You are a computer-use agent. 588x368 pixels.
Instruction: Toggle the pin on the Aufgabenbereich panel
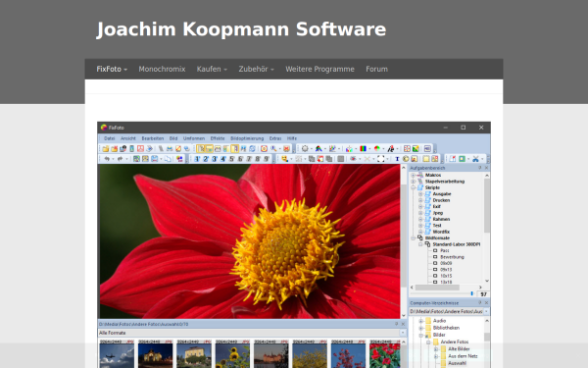(479, 168)
